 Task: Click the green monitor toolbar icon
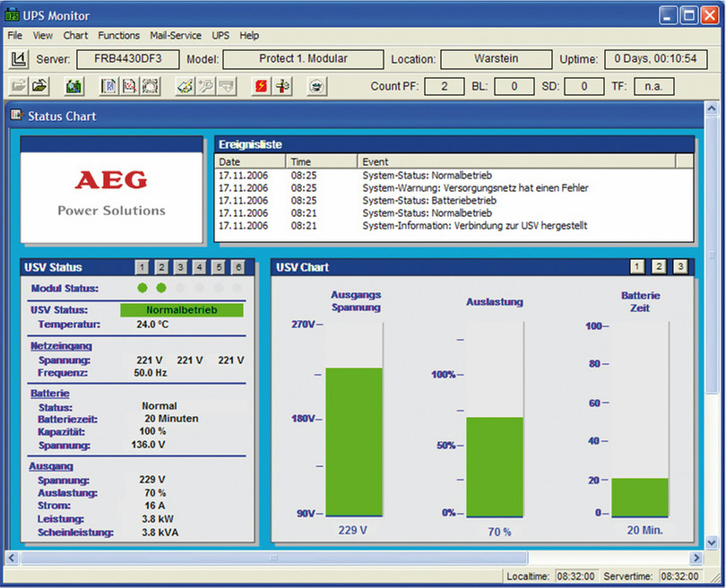(x=74, y=87)
